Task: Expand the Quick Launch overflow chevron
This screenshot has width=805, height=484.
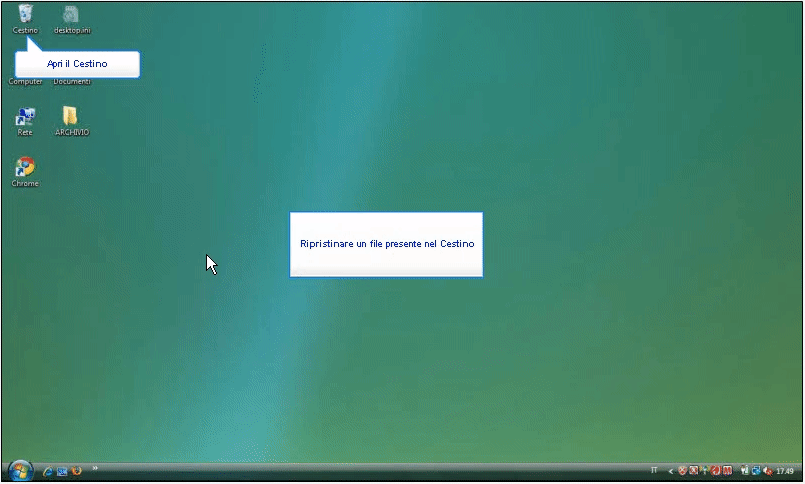Action: coord(95,468)
